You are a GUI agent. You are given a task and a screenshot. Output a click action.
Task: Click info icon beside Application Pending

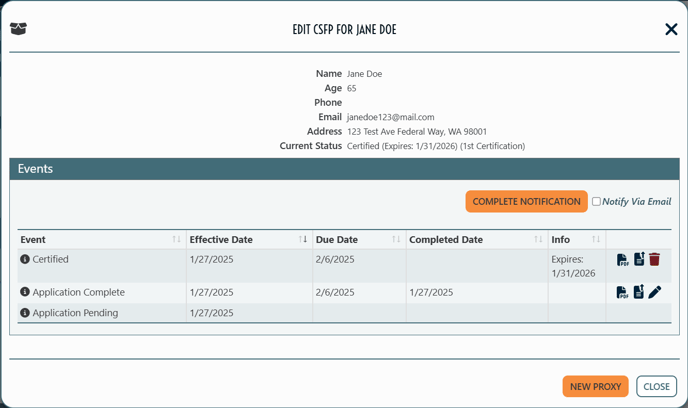pos(25,312)
